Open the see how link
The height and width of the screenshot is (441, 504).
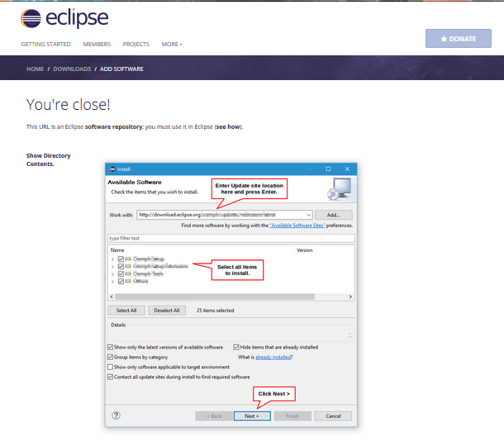pos(228,126)
